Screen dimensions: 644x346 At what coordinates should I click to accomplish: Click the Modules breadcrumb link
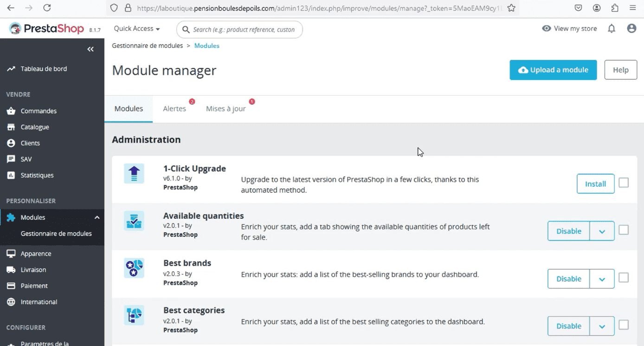coord(207,46)
